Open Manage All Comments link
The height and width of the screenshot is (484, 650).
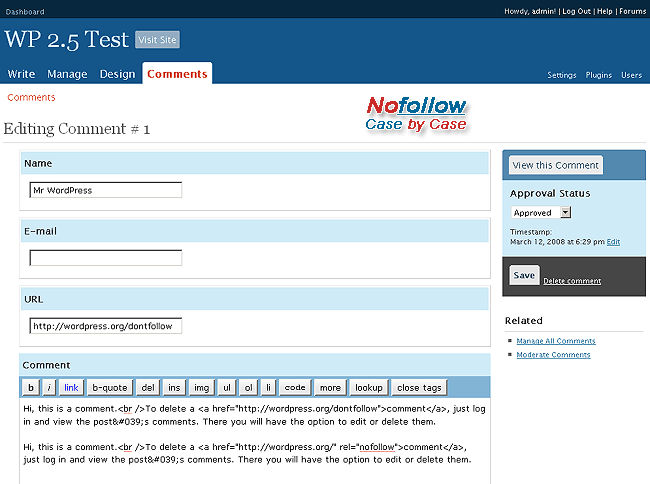[556, 341]
